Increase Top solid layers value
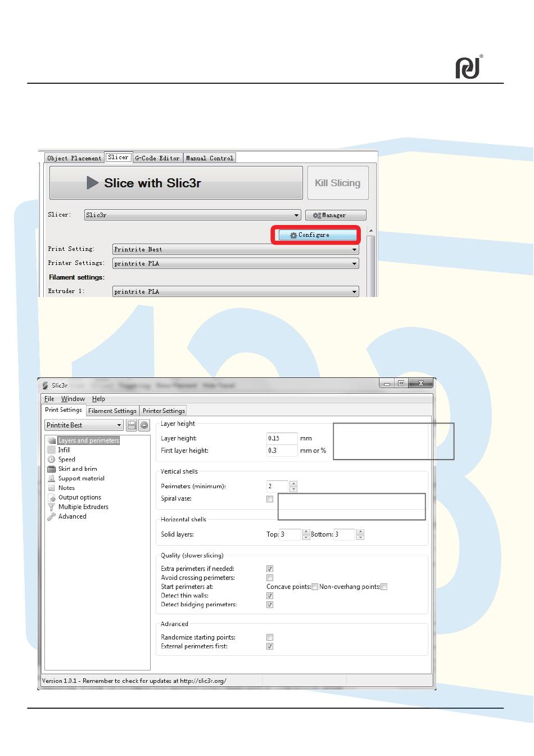The image size is (534, 756). [x=306, y=532]
